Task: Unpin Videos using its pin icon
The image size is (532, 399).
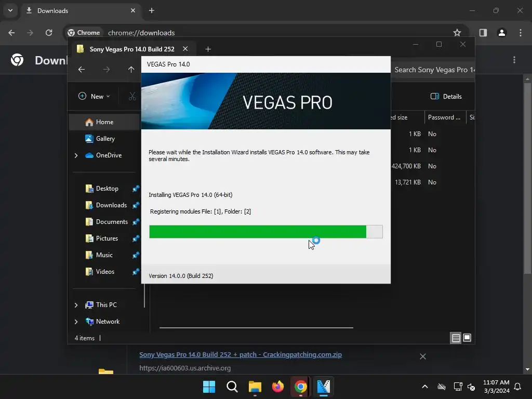Action: [136, 272]
